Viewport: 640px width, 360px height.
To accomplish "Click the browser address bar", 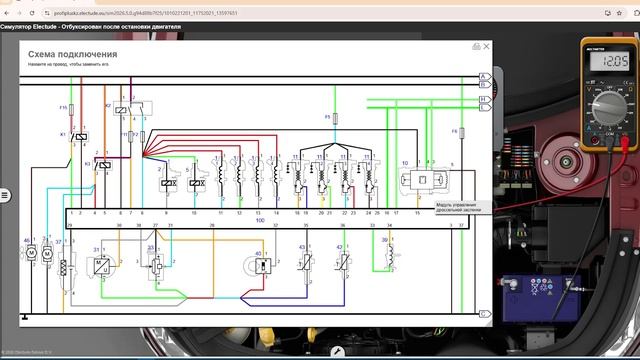I will point(322,13).
